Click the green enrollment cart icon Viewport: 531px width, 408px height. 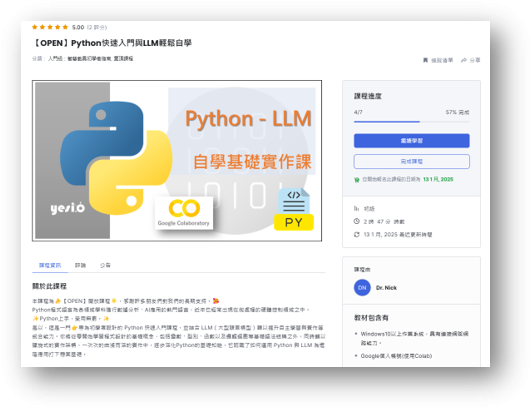pyautogui.click(x=357, y=179)
